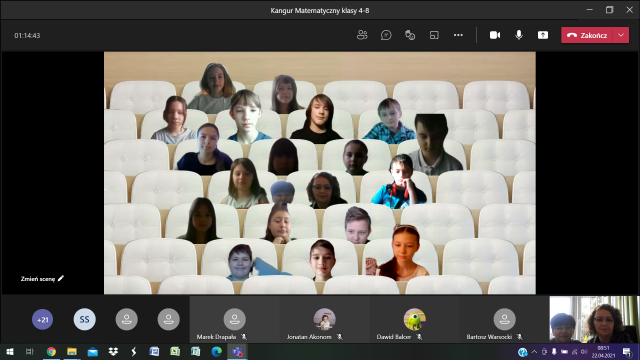Open the breakout rooms icon
Image resolution: width=640 pixels, height=360 pixels.
(434, 35)
